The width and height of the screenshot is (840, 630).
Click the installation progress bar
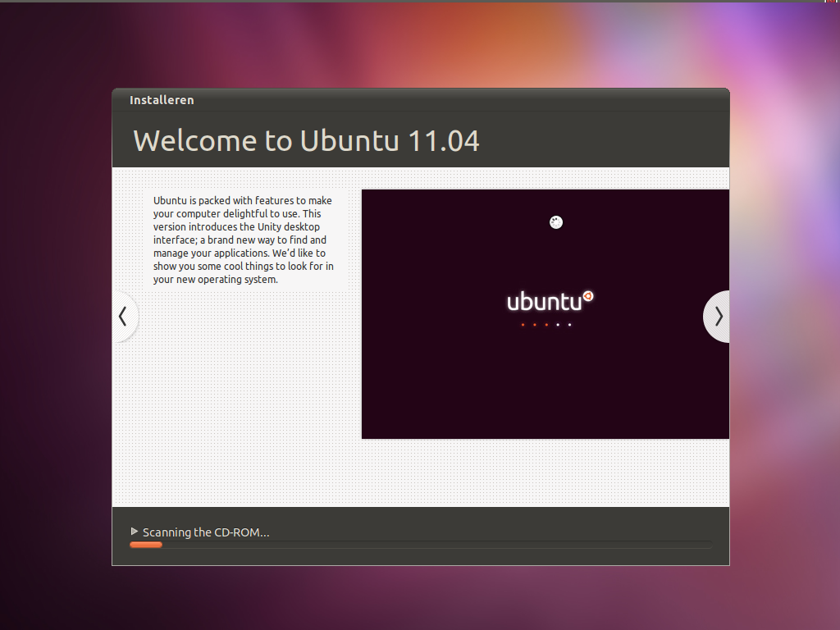(421, 545)
